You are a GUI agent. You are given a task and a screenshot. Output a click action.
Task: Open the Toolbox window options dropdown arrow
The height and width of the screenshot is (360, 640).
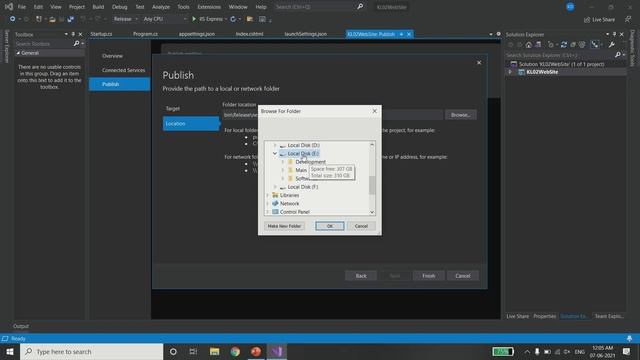pyautogui.click(x=66, y=34)
